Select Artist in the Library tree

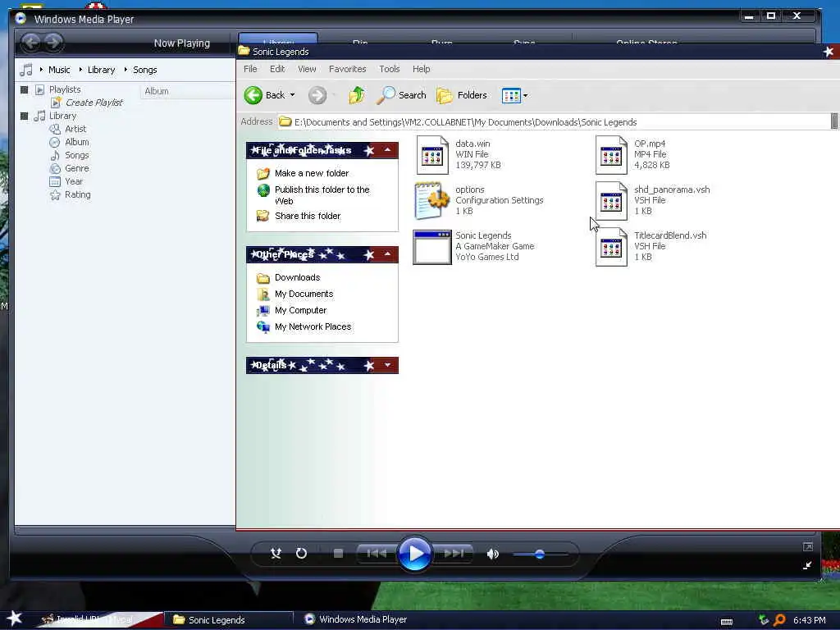tap(75, 129)
